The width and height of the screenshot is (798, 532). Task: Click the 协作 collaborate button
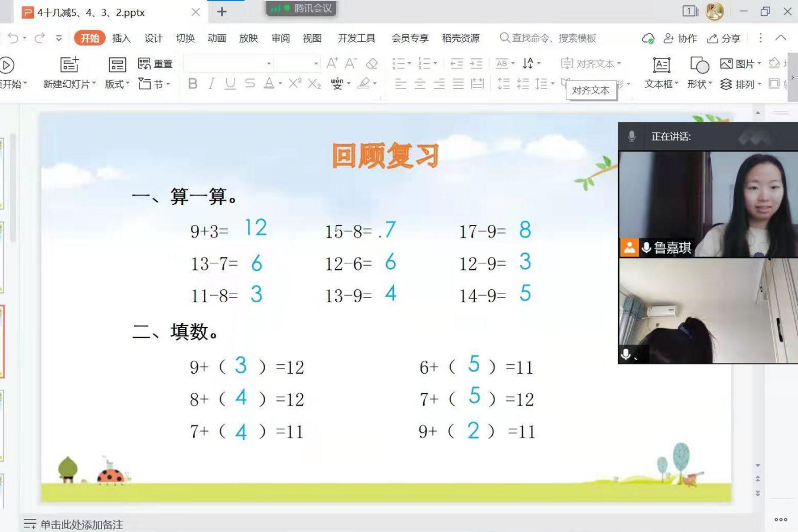tap(680, 38)
